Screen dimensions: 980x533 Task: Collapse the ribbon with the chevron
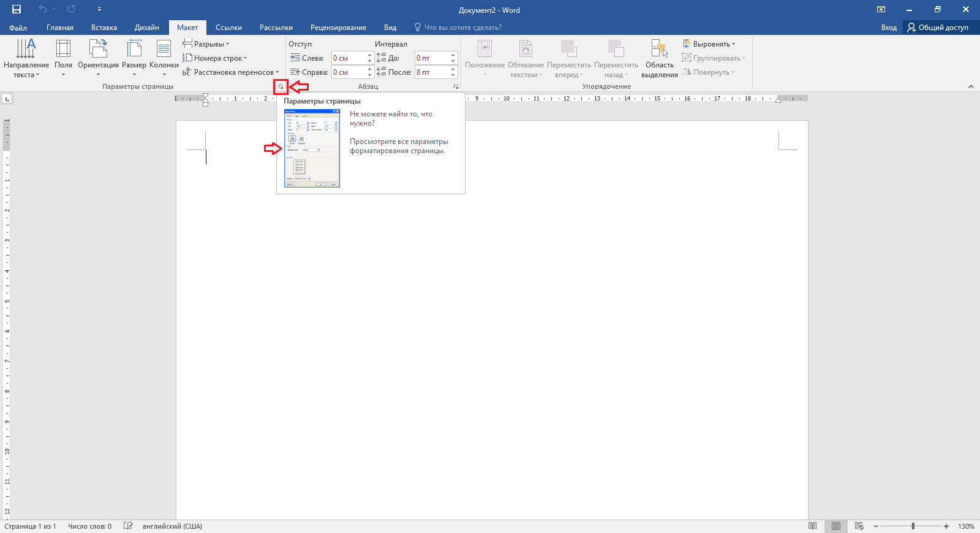[971, 87]
